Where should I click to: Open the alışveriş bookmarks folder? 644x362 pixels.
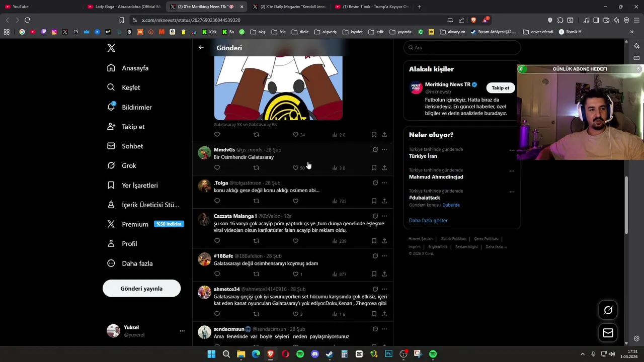[326, 32]
